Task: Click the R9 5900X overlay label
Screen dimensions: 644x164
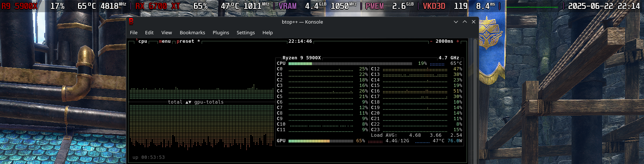Action: tap(20, 6)
